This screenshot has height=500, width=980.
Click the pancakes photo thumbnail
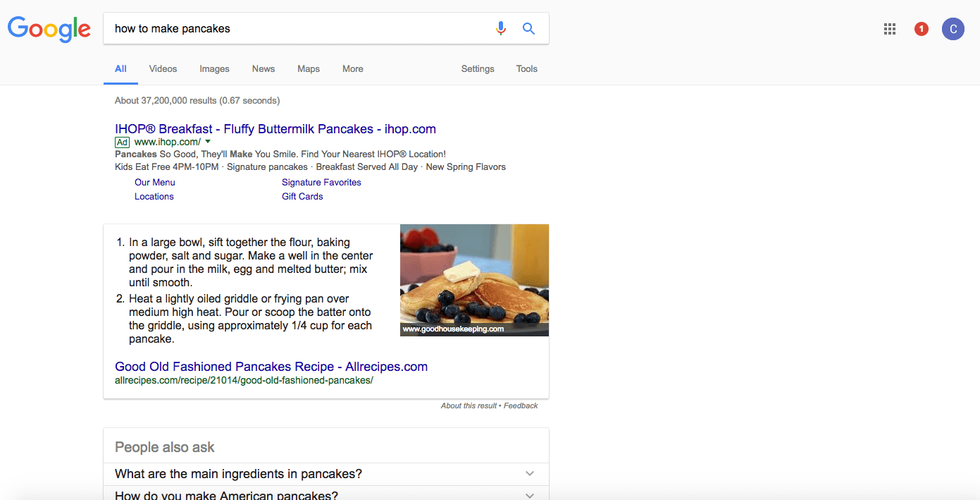[474, 275]
